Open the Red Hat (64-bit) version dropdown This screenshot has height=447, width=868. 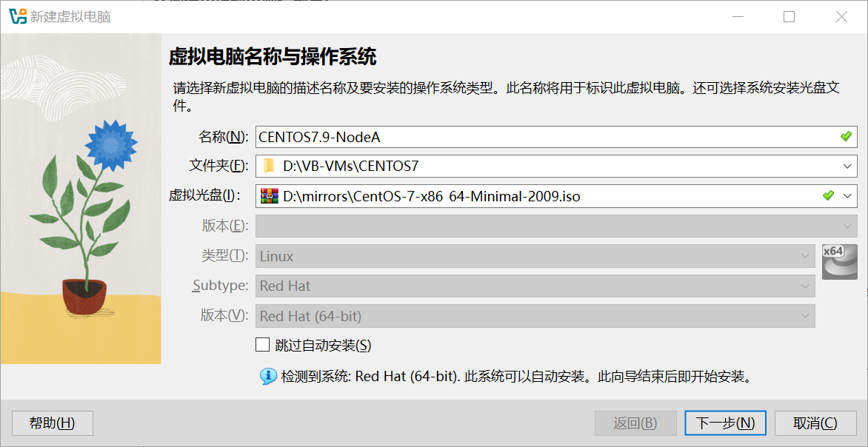(535, 317)
